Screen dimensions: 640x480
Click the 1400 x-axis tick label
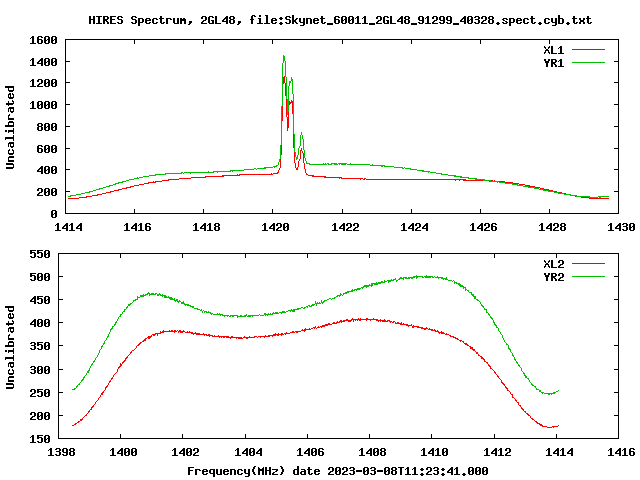click(x=123, y=452)
